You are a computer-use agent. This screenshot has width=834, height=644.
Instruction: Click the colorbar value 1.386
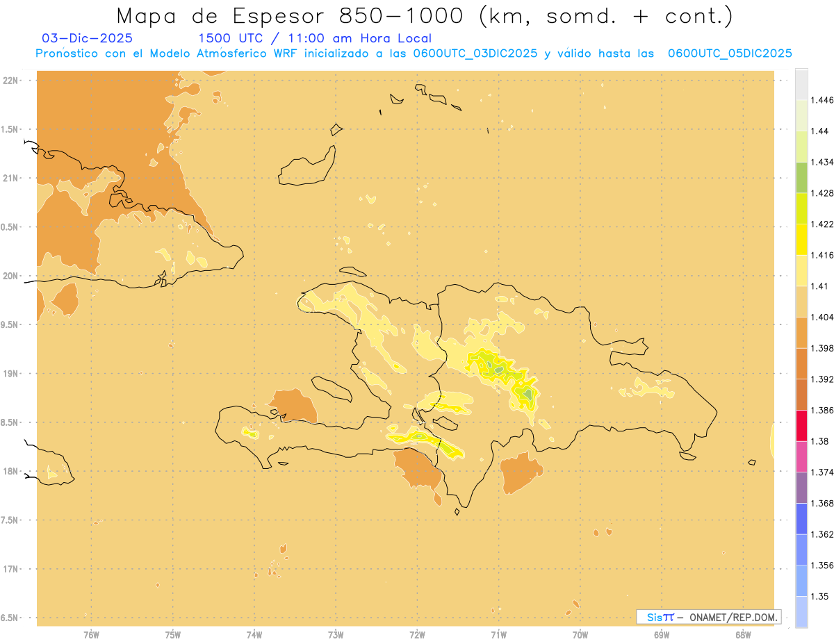822,410
